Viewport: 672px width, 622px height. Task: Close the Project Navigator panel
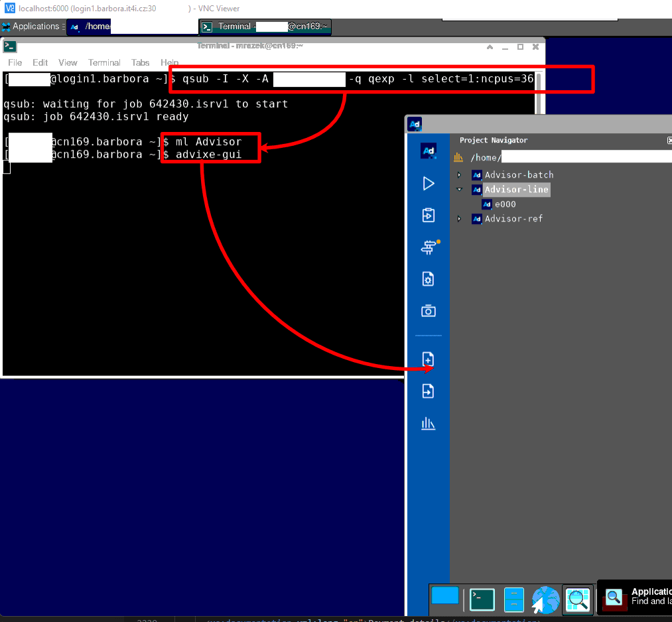coord(669,141)
